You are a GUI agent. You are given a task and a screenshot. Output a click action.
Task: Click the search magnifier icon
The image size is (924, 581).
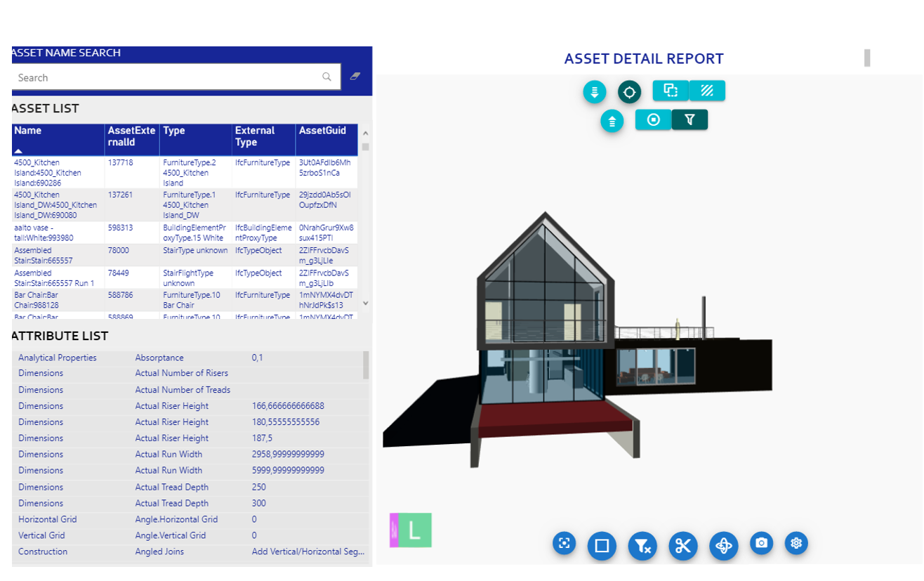327,77
